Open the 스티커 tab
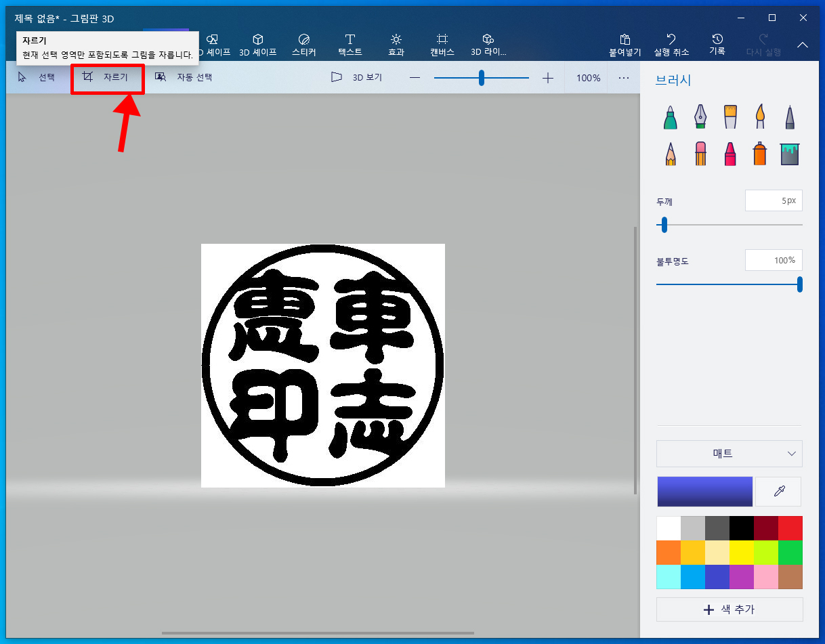Viewport: 825px width, 644px height. tap(304, 45)
